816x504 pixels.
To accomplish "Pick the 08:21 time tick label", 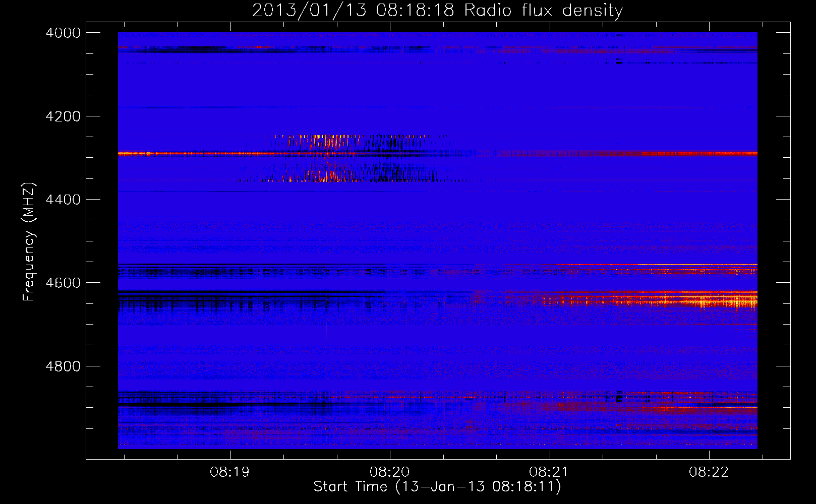I will click(549, 472).
